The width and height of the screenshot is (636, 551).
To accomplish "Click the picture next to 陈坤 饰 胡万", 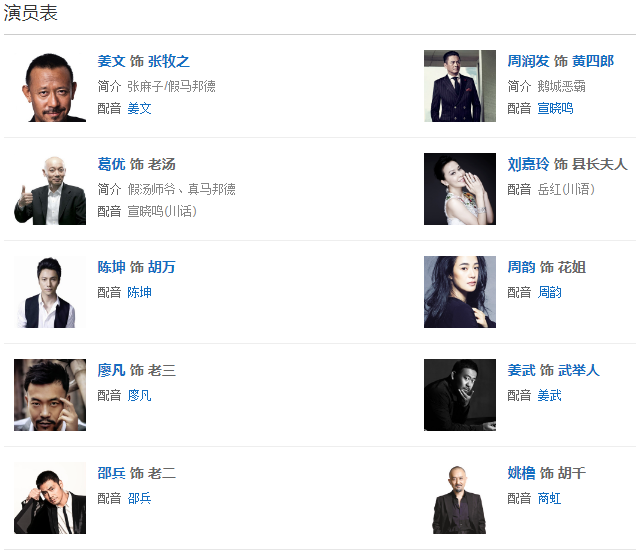I will (50, 292).
